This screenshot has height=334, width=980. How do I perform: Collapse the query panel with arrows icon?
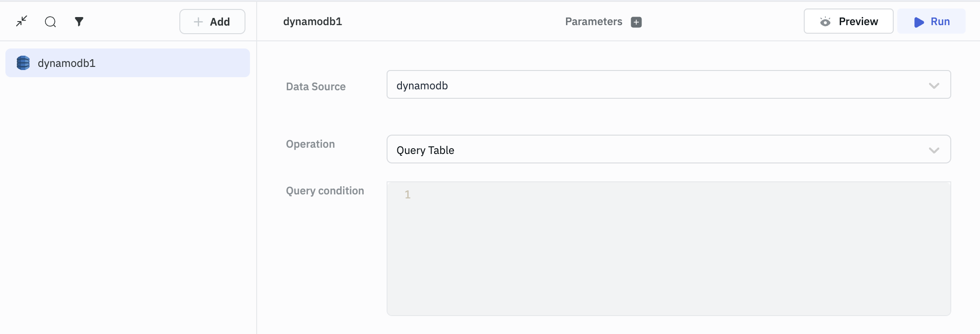(x=22, y=21)
